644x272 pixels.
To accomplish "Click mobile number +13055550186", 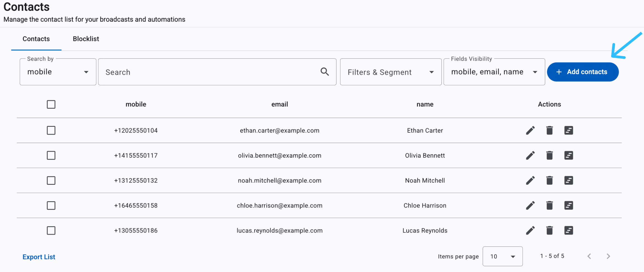I will coord(136,230).
